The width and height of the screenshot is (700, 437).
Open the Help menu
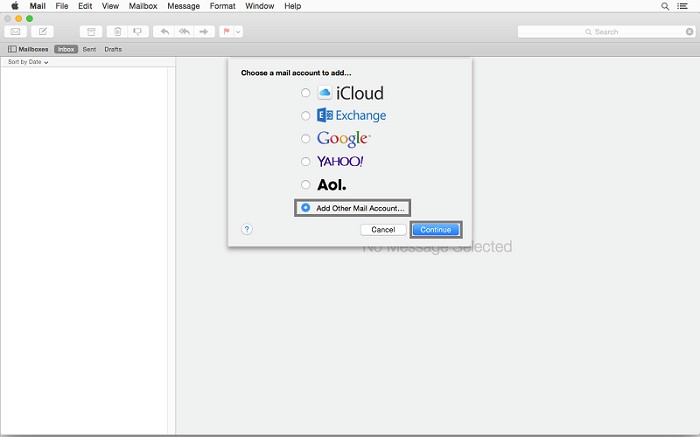click(x=292, y=6)
